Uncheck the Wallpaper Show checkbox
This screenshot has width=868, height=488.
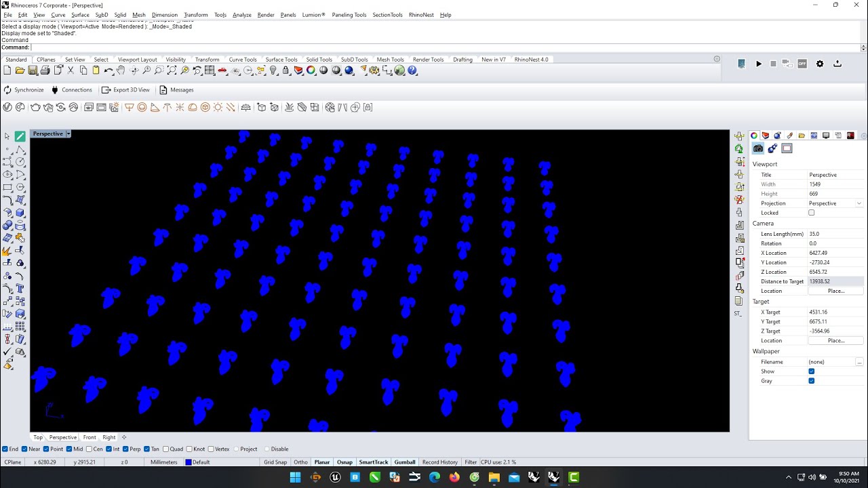click(x=811, y=371)
